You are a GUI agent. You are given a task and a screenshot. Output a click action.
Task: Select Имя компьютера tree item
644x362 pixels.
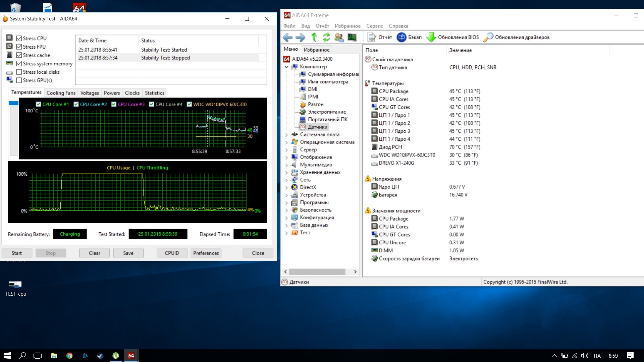[328, 82]
